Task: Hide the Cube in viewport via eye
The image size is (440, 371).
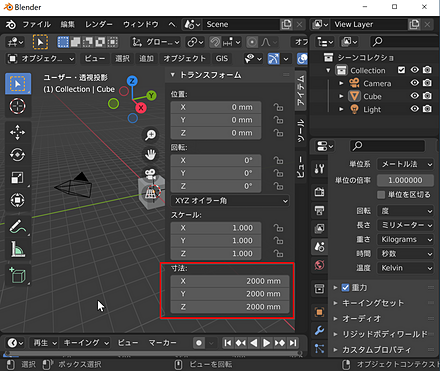Action: pos(414,96)
